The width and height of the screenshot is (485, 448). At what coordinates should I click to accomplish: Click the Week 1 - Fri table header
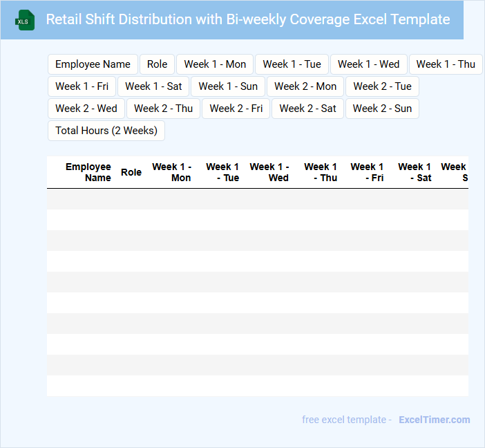[x=367, y=172]
